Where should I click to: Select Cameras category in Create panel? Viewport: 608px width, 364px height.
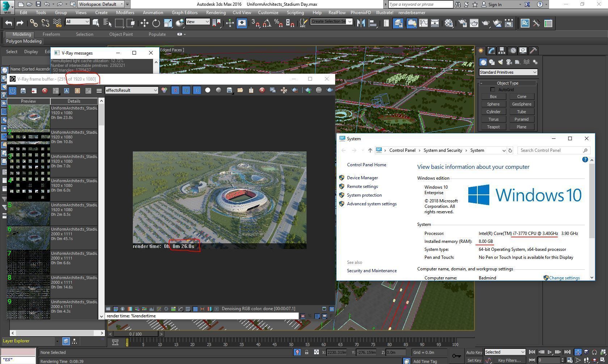tap(509, 62)
